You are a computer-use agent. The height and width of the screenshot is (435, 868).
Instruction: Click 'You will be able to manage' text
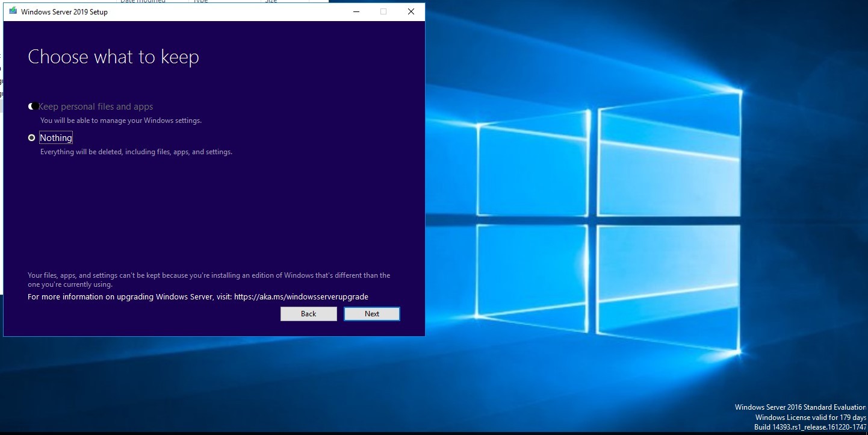pyautogui.click(x=121, y=120)
